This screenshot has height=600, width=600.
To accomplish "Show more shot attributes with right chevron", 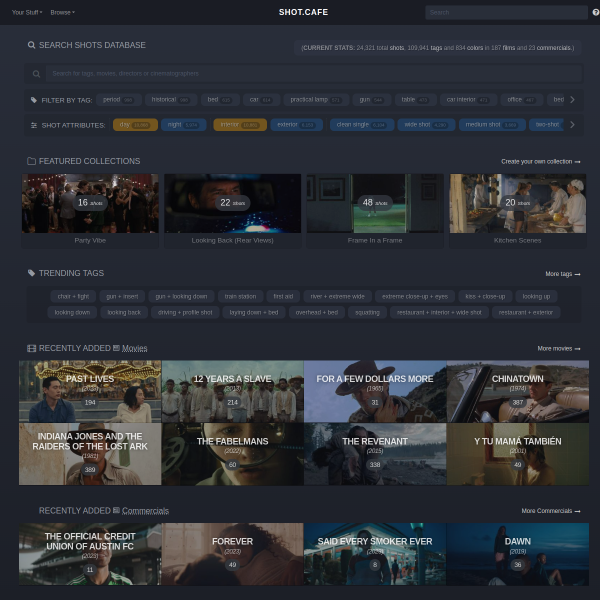I will click(572, 125).
